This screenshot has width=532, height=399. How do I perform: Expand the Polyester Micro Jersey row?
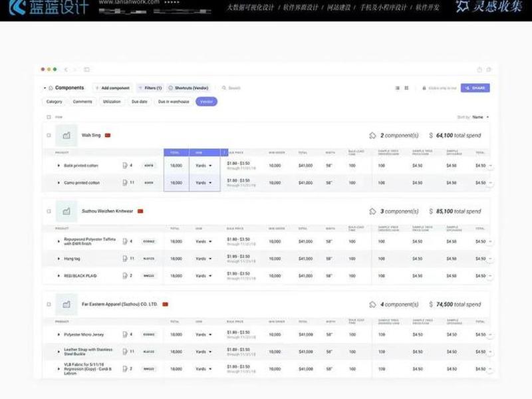[x=59, y=334]
